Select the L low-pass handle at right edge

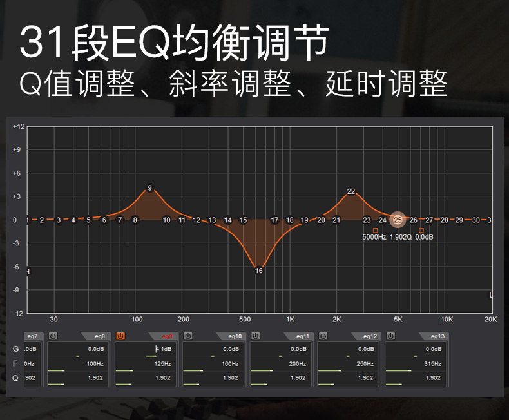click(491, 295)
